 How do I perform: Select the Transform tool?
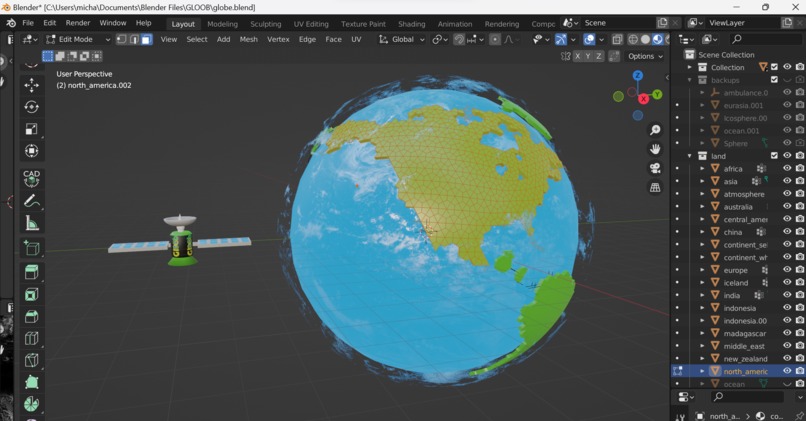31,151
